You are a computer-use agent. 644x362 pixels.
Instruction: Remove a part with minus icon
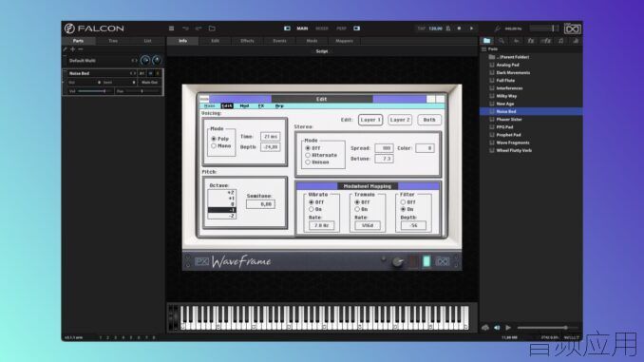81,49
